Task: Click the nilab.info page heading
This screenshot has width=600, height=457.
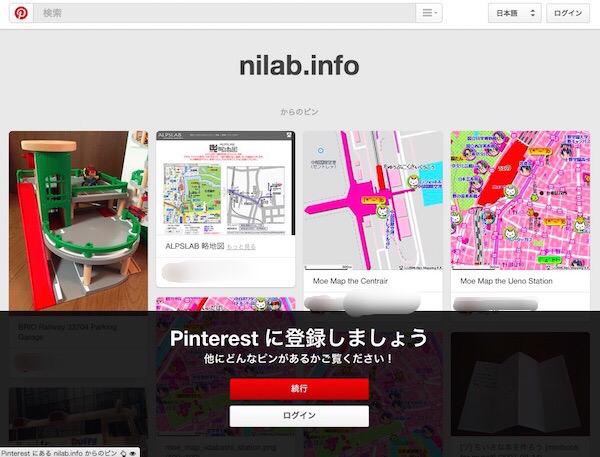Action: click(299, 66)
